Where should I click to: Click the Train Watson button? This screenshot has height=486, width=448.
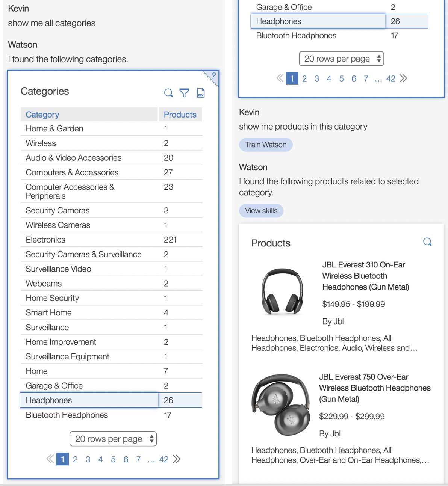(266, 145)
